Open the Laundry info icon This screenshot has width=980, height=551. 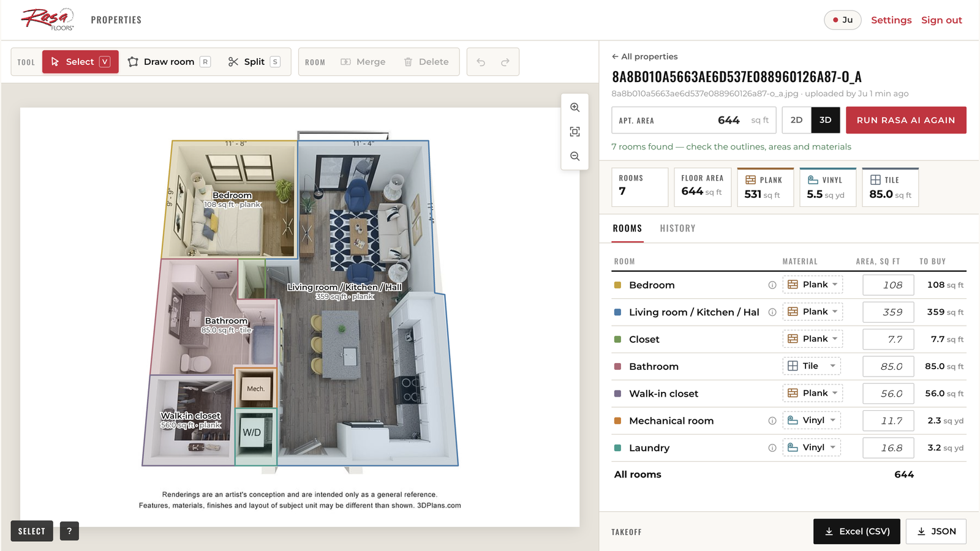point(772,448)
